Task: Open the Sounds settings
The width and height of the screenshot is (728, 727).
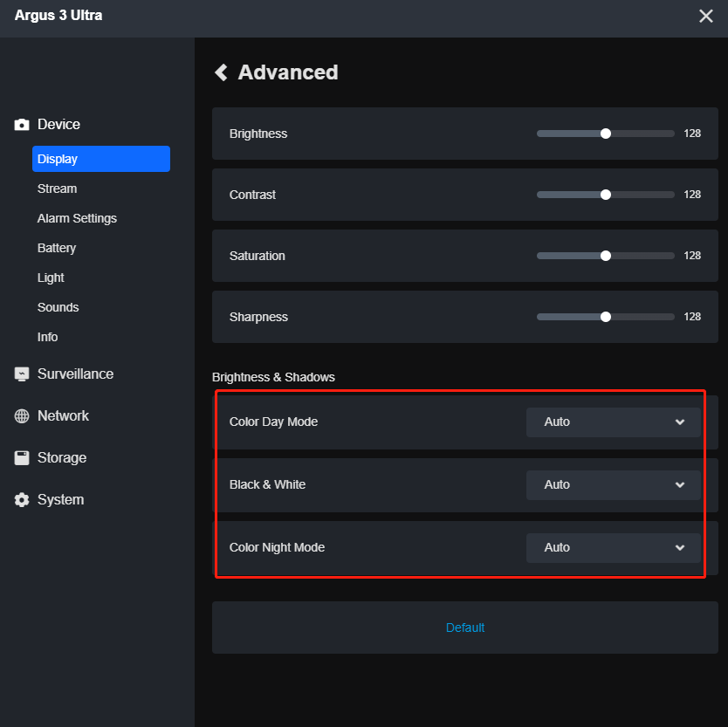Action: (x=58, y=307)
